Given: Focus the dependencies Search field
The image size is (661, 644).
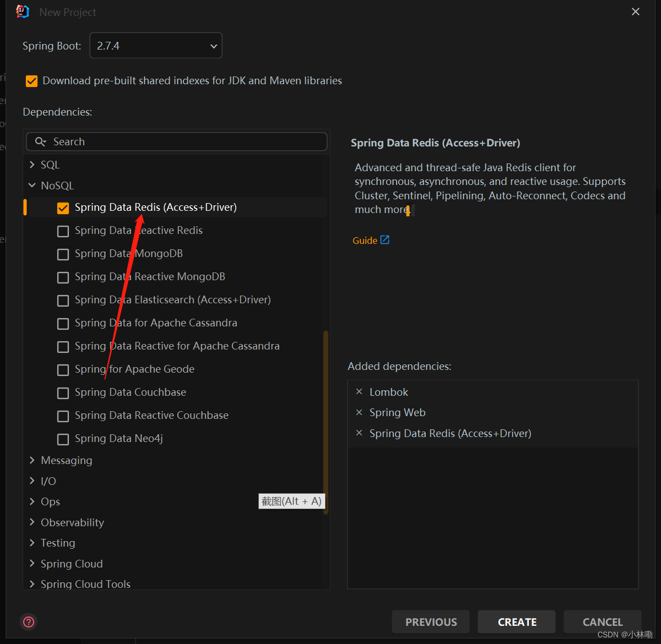Looking at the screenshot, I should point(177,141).
